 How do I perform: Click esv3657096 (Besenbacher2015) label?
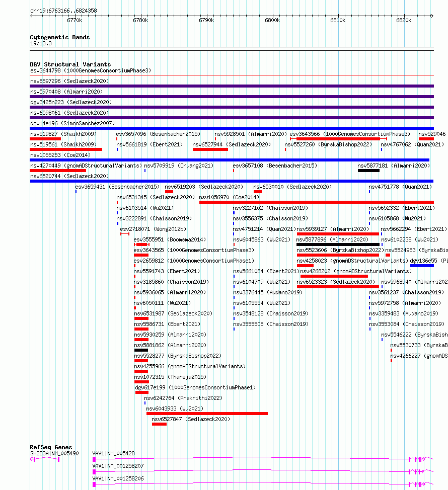pyautogui.click(x=158, y=134)
